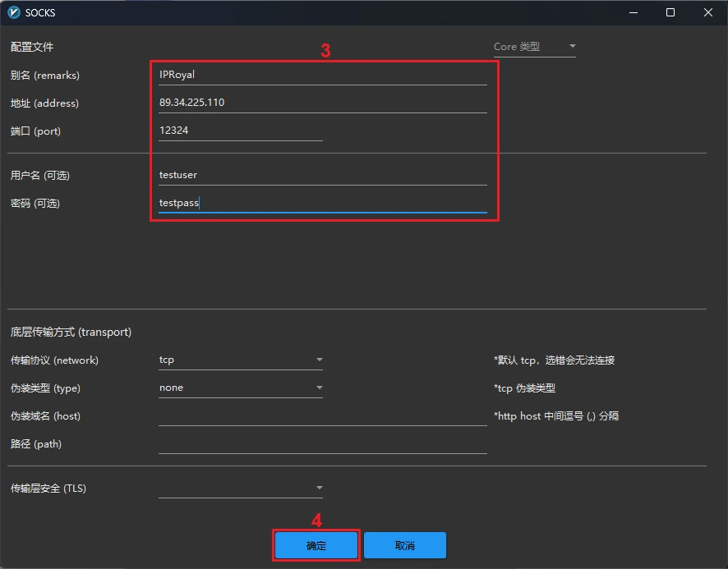Expand the 传输层安全 (TLS) dropdown
728x569 pixels.
click(240, 489)
